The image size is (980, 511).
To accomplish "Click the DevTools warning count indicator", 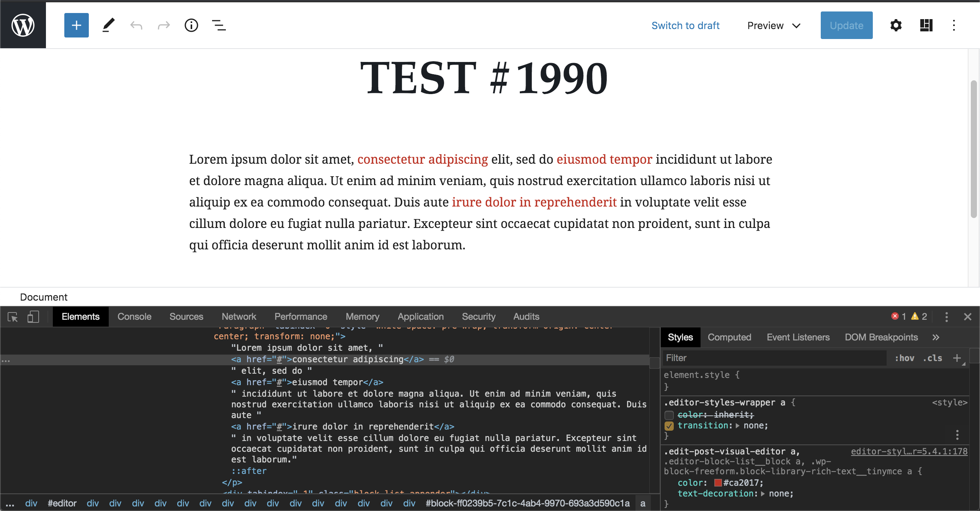I will (x=919, y=316).
